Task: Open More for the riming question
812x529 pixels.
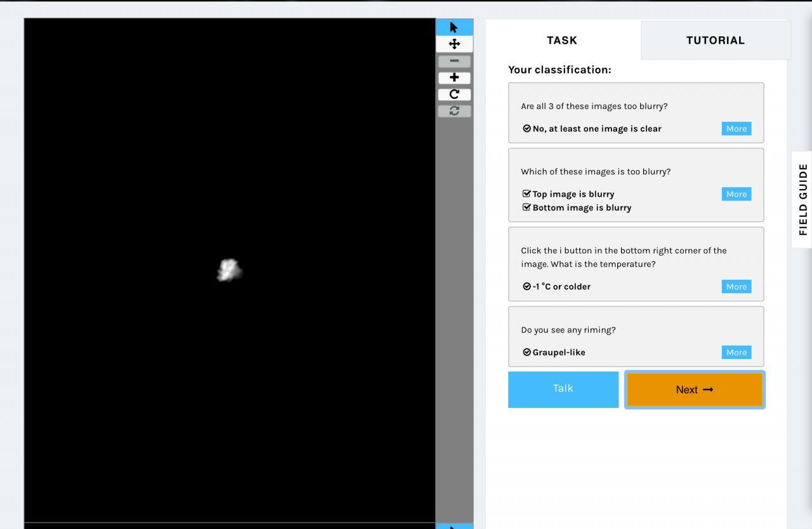Action: 737,353
